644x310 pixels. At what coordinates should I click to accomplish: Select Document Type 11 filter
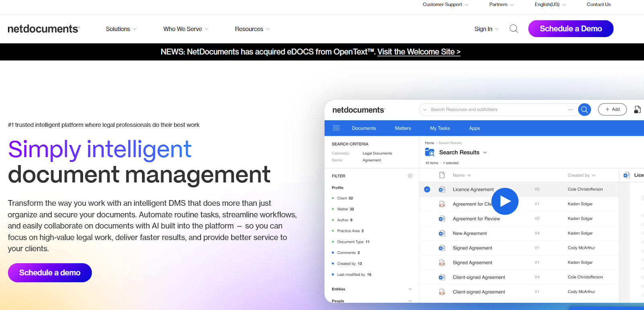click(x=353, y=242)
